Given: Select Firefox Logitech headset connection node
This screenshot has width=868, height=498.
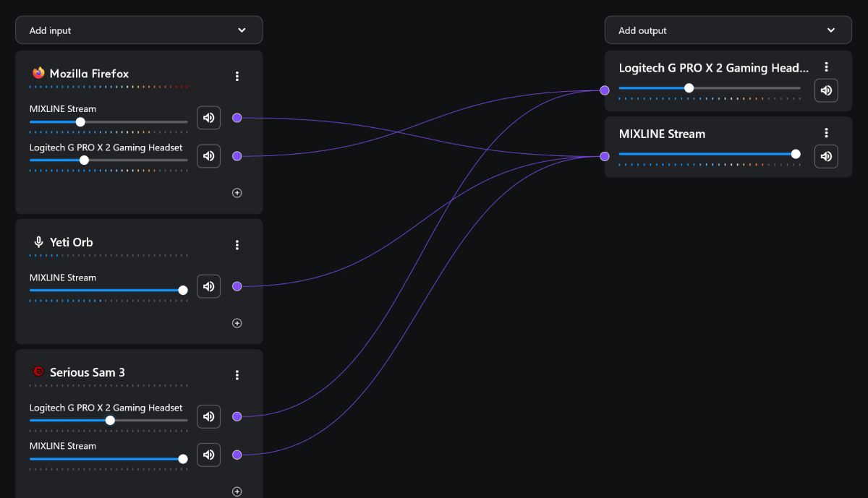Looking at the screenshot, I should tap(237, 156).
